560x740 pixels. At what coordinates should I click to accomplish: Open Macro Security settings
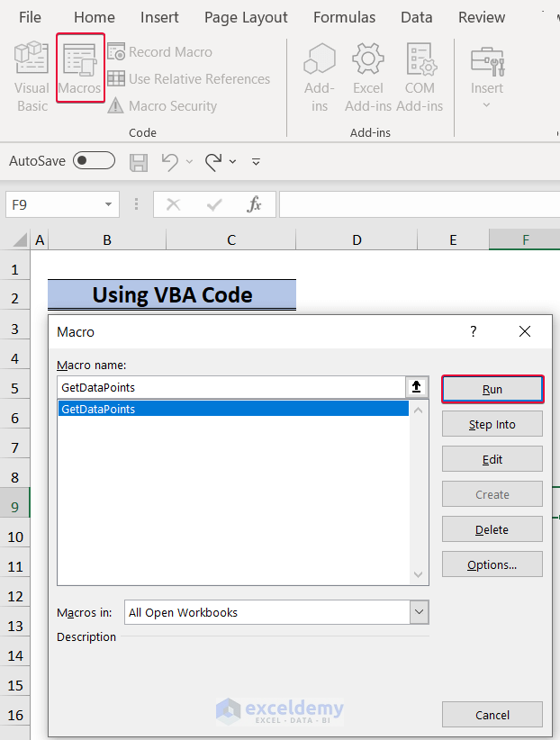pos(162,105)
